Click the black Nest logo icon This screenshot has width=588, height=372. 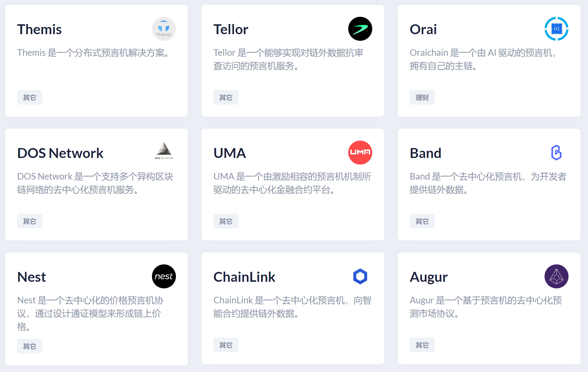[x=164, y=276]
